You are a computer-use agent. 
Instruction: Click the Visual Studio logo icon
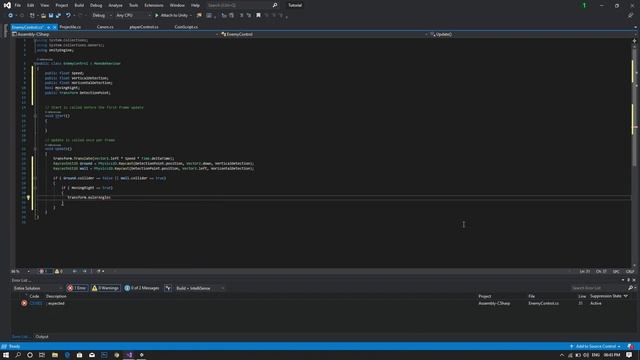pyautogui.click(x=7, y=5)
